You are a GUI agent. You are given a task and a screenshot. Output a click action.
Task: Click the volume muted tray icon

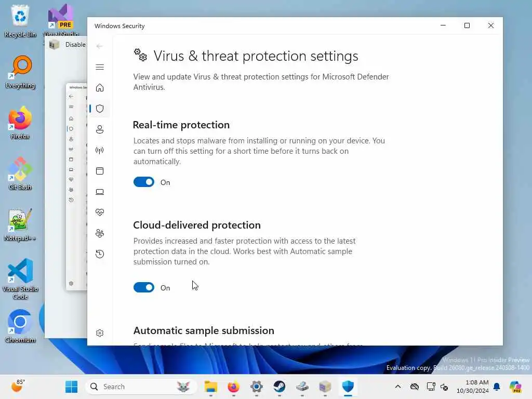click(444, 387)
